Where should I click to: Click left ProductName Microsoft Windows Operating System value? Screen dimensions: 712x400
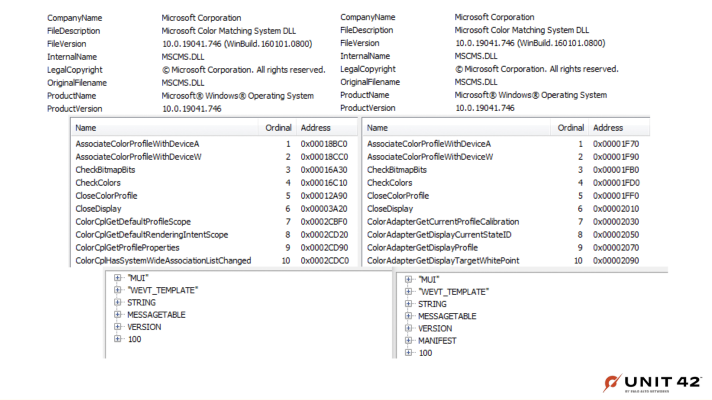(x=237, y=96)
